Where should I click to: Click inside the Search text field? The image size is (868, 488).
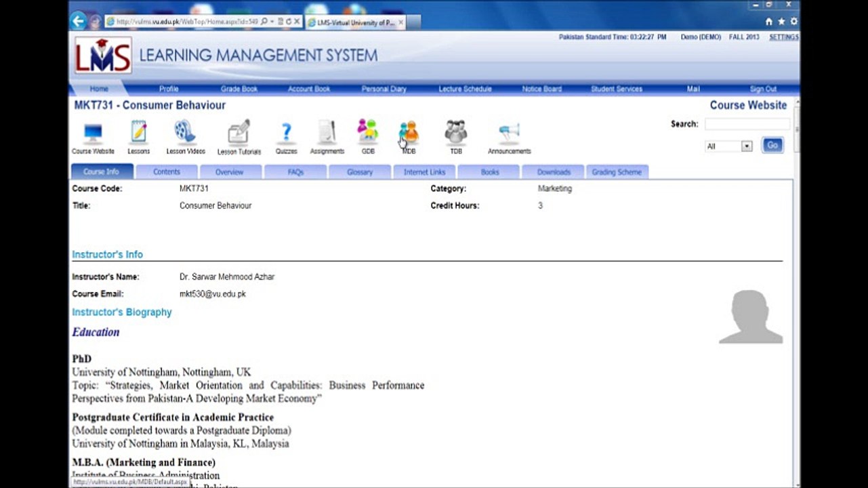747,124
